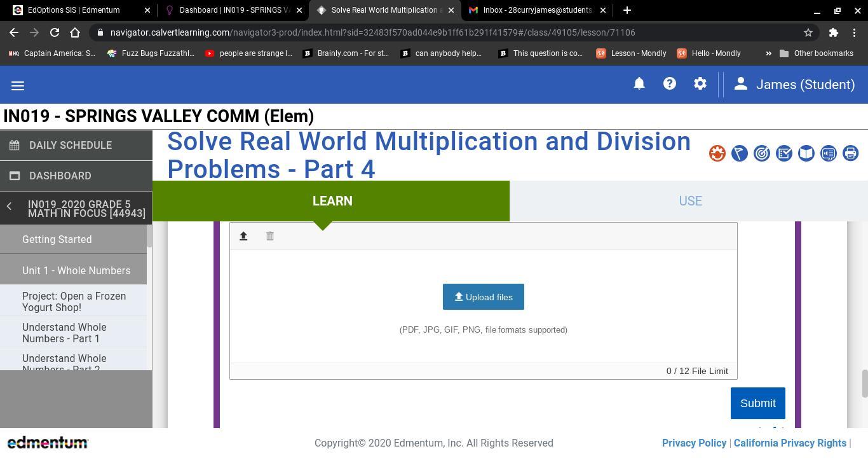This screenshot has width=868, height=458.
Task: Click the text-to-speech monitor icon
Action: 828,153
